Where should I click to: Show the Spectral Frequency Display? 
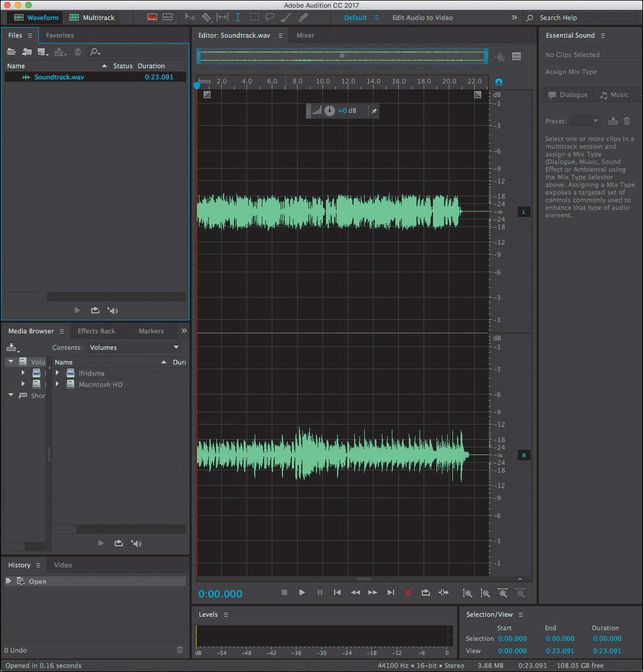tap(152, 17)
